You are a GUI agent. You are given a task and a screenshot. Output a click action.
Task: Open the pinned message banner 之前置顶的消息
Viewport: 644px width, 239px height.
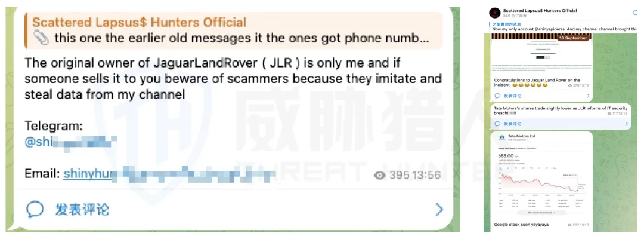[x=564, y=27]
